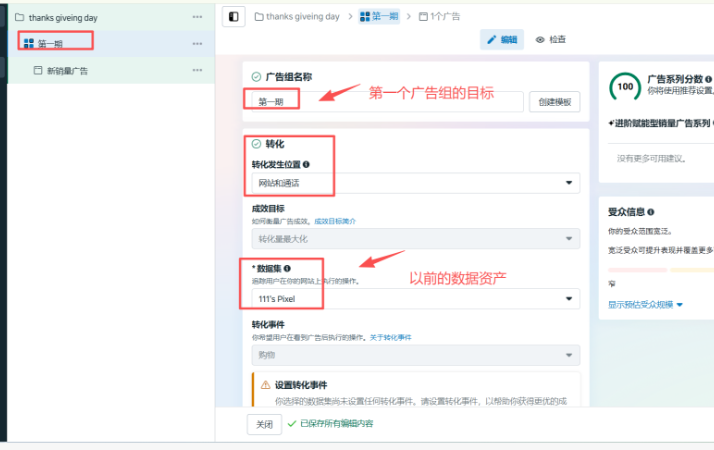Switch to 检查 review tab
The image size is (714, 450).
coord(551,40)
